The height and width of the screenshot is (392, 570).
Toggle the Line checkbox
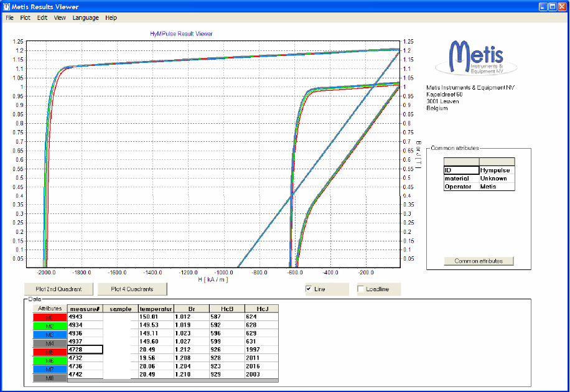(x=309, y=289)
